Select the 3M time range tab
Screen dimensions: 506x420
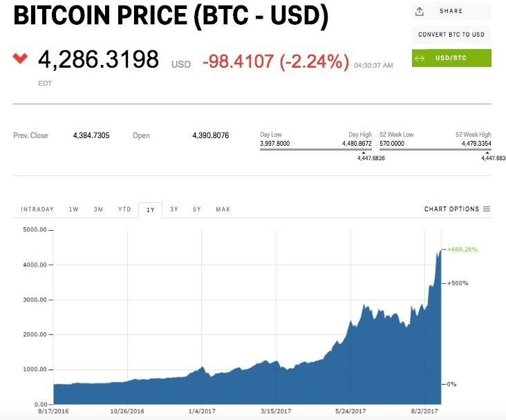point(99,209)
